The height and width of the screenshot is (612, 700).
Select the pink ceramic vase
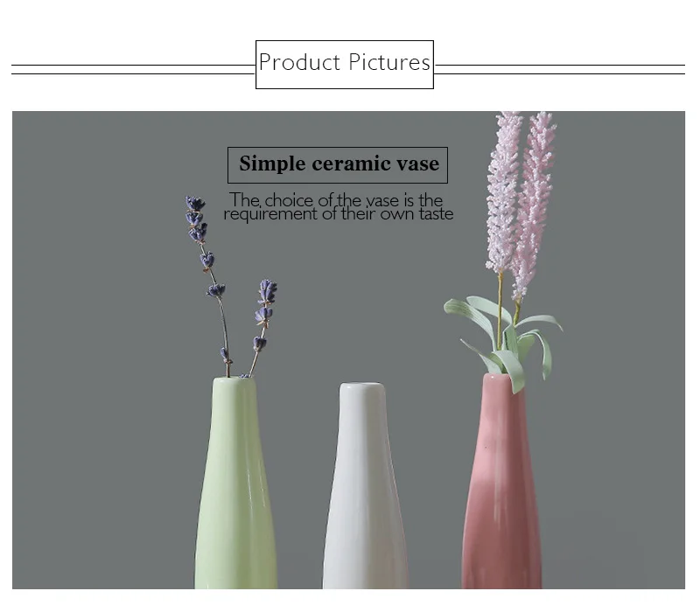coord(501,481)
